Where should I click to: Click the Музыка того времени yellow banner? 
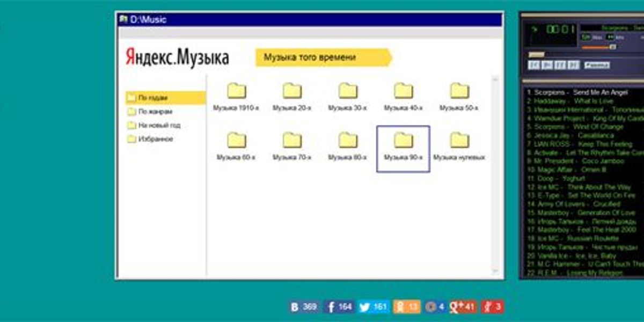pyautogui.click(x=324, y=57)
